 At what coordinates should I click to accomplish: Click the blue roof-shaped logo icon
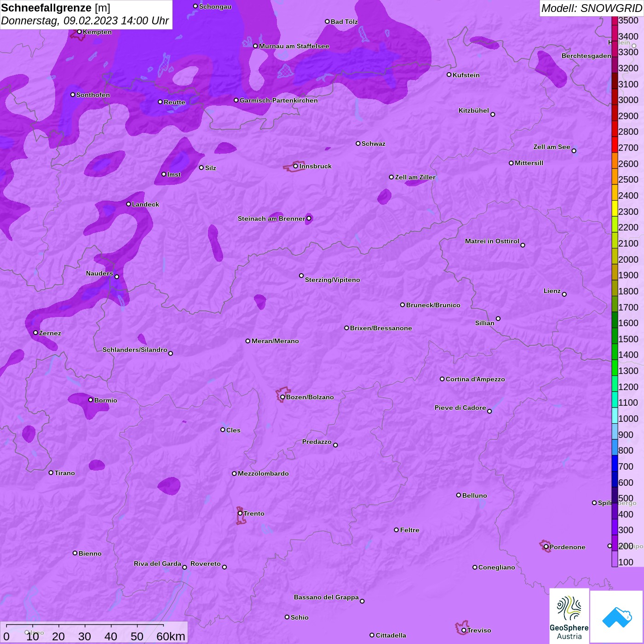(x=616, y=617)
